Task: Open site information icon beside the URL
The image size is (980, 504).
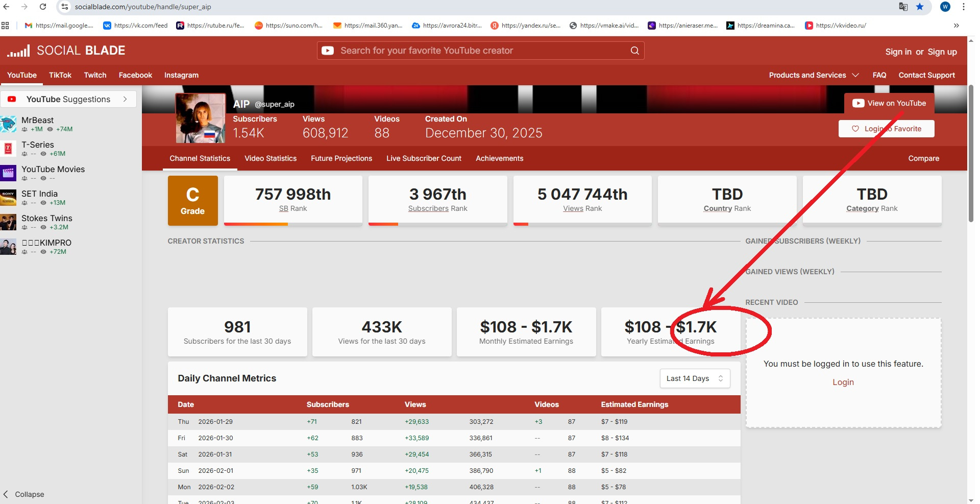Action: tap(64, 7)
